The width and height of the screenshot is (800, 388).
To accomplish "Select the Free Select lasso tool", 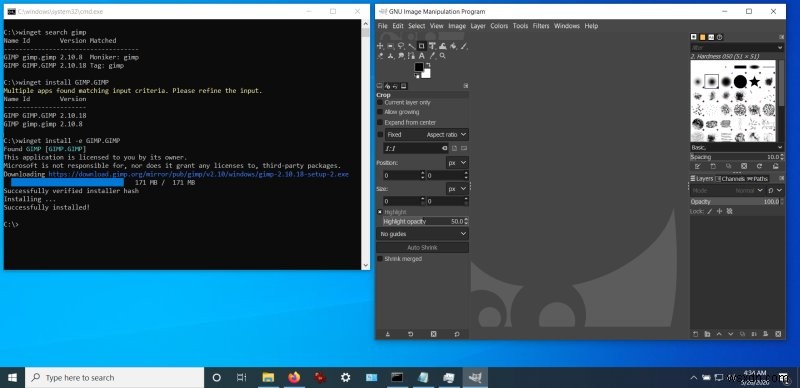I will [x=401, y=46].
